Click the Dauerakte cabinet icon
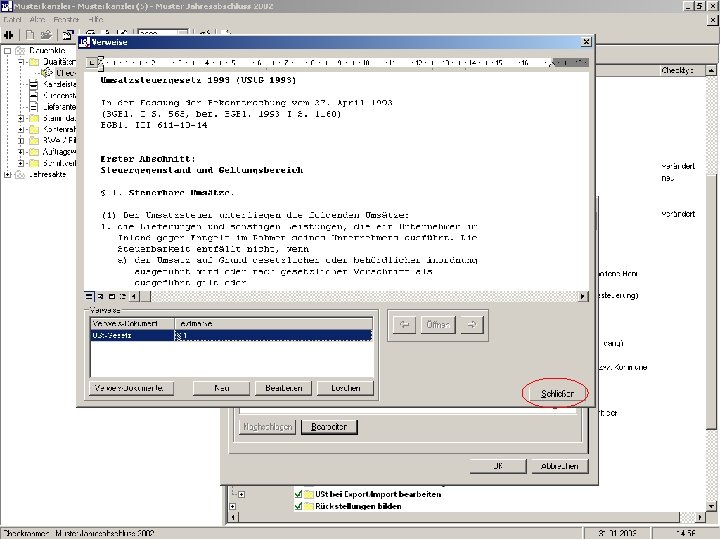Viewport: 720px width, 540px height. [x=20, y=51]
